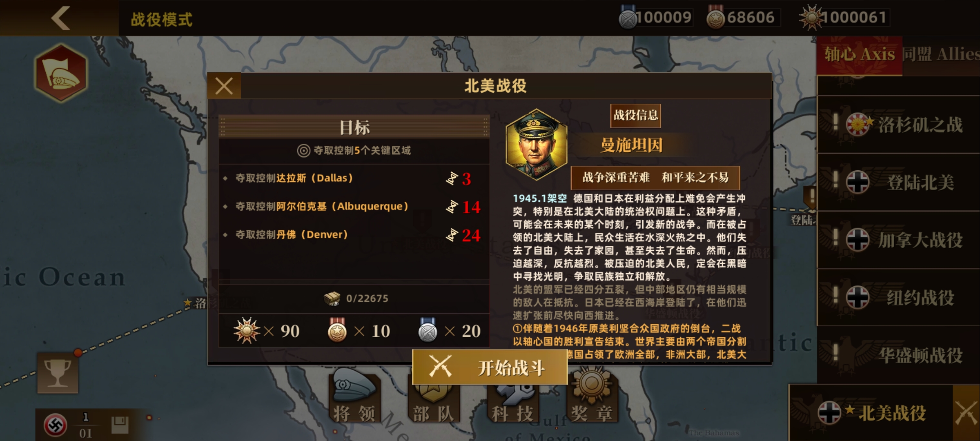Select the 华盛顿战役 campaign
The height and width of the screenshot is (441, 980).
pyautogui.click(x=898, y=355)
